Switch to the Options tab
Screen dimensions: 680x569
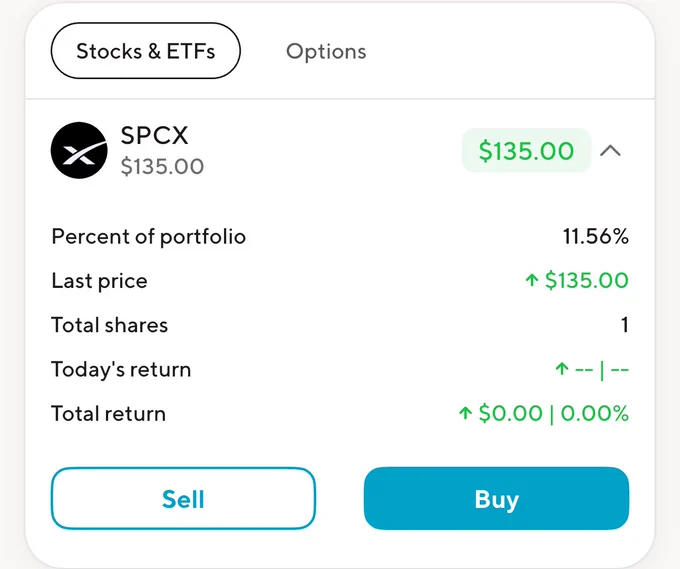coord(326,51)
